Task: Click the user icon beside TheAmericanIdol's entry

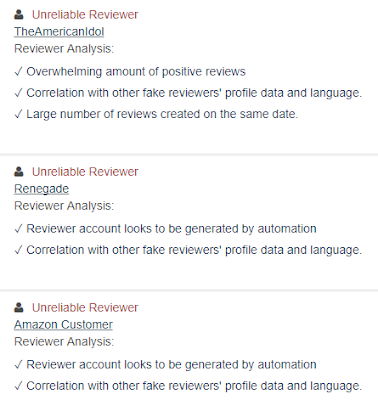Action: [x=19, y=14]
